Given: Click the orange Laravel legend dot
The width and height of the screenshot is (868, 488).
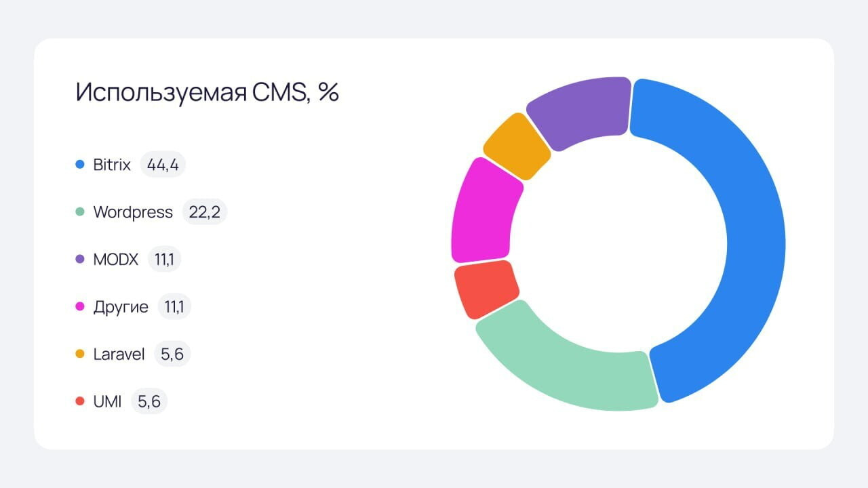Looking at the screenshot, I should point(80,354).
